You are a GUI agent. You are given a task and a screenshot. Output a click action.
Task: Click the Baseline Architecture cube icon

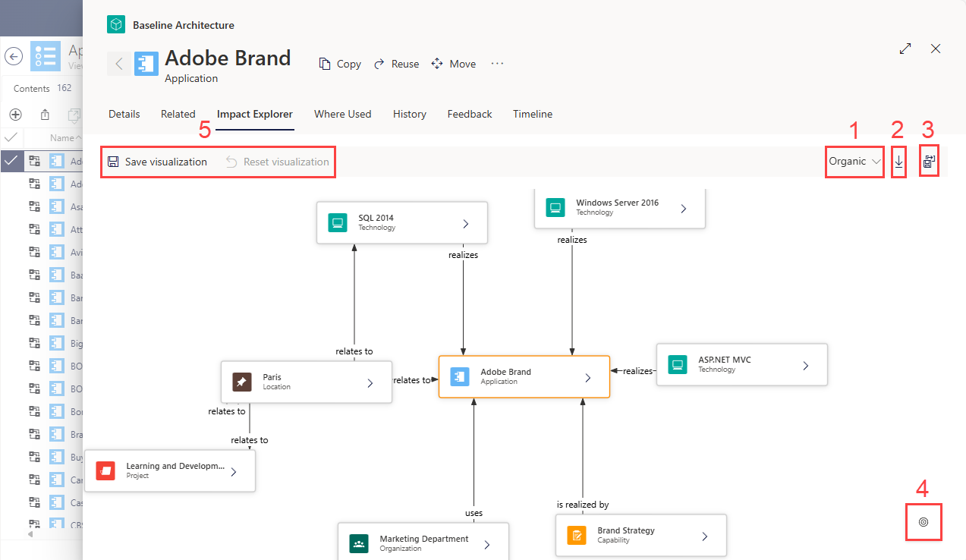click(116, 25)
